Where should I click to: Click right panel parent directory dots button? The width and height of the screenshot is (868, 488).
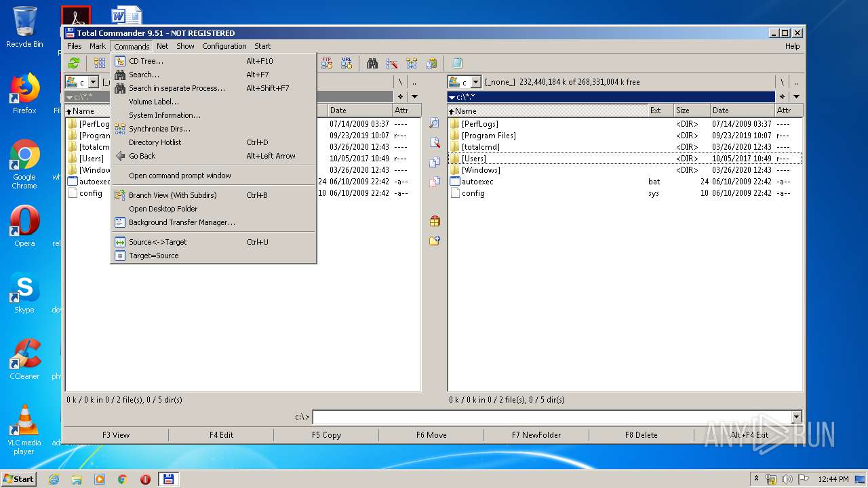pos(796,82)
